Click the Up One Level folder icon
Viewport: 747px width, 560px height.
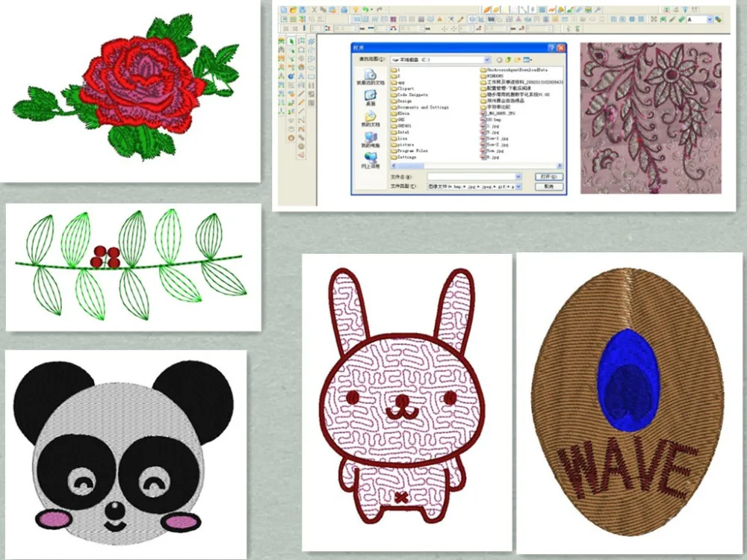point(508,60)
